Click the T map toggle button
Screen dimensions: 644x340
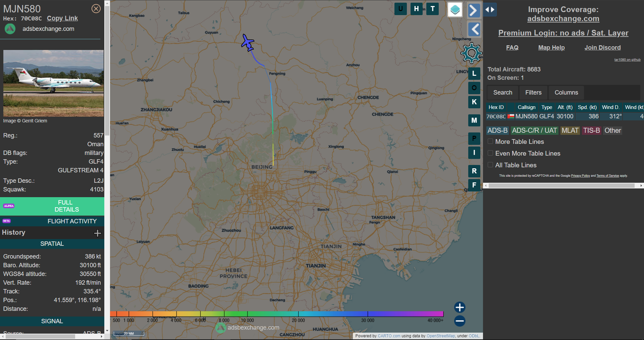coord(433,9)
